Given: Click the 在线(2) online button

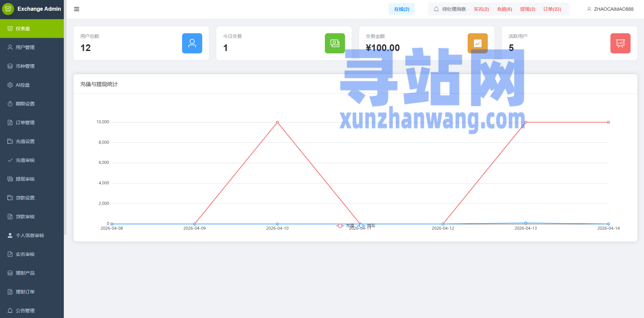Looking at the screenshot, I should point(401,9).
